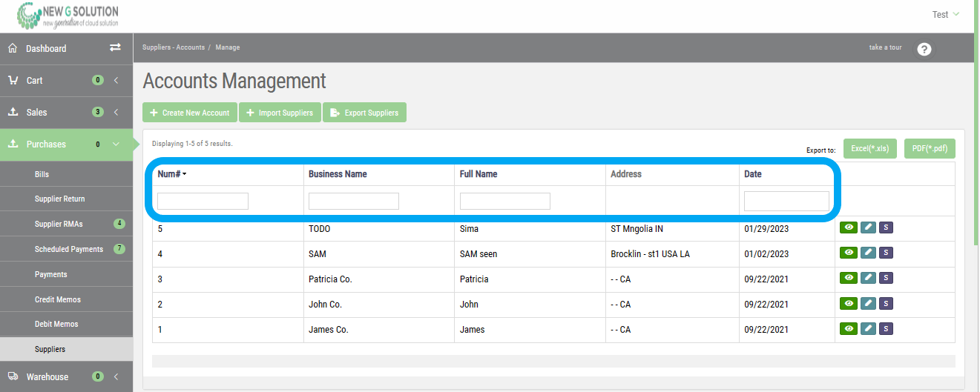Click Create New Account button
980x392 pixels.
click(190, 113)
